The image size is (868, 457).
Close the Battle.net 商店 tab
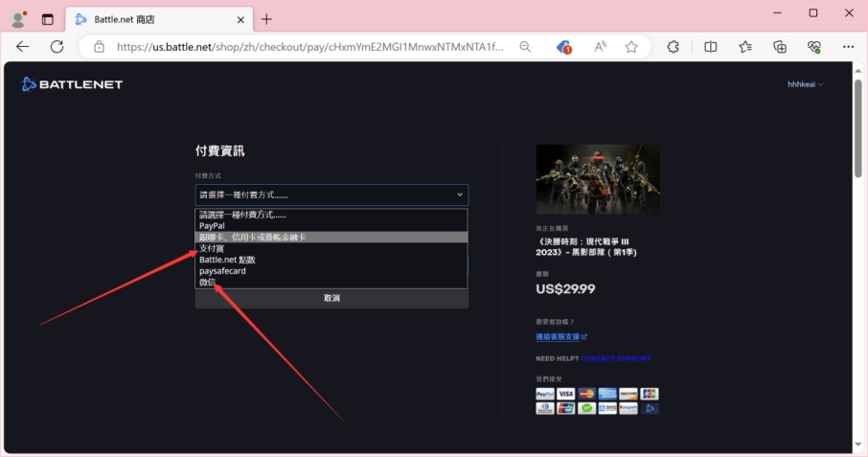[x=240, y=19]
